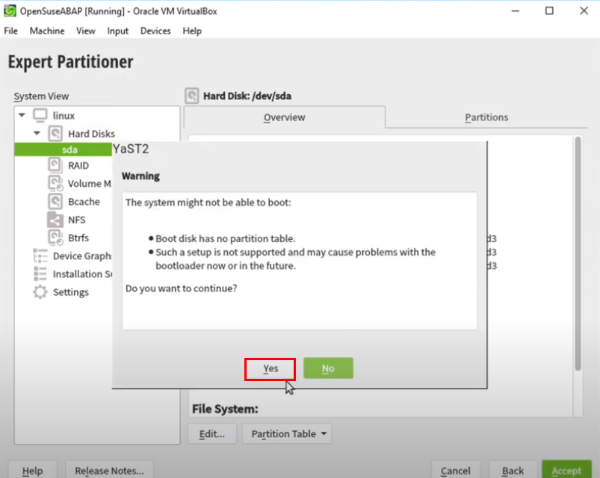600x478 pixels.
Task: Click the hard disk icon beside /dev/sda heading
Action: click(x=192, y=96)
